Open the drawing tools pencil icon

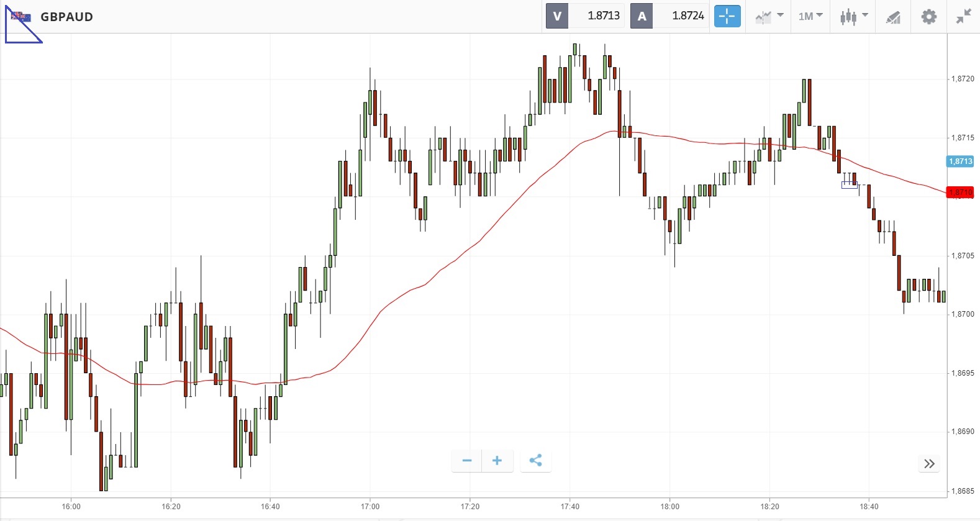pyautogui.click(x=893, y=17)
